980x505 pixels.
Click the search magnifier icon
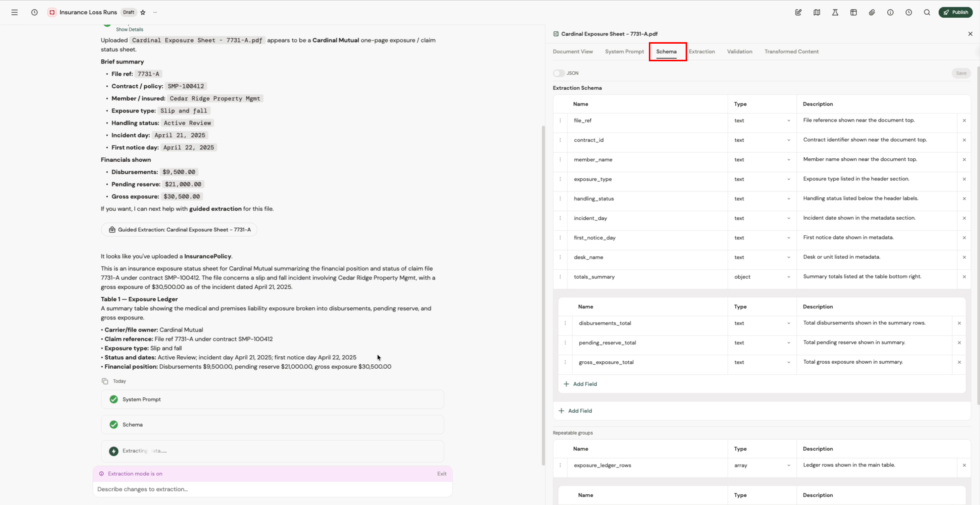(927, 12)
